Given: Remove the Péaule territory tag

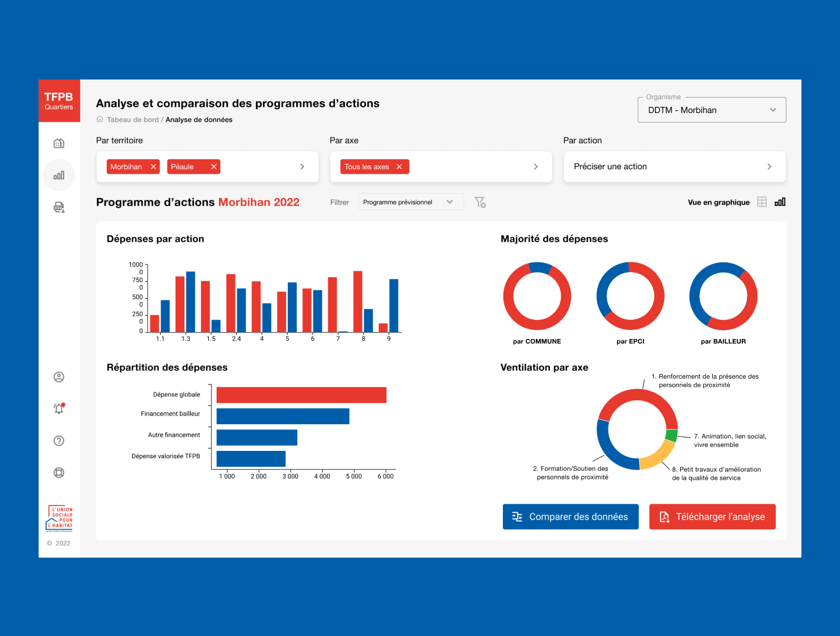Looking at the screenshot, I should tap(214, 166).
